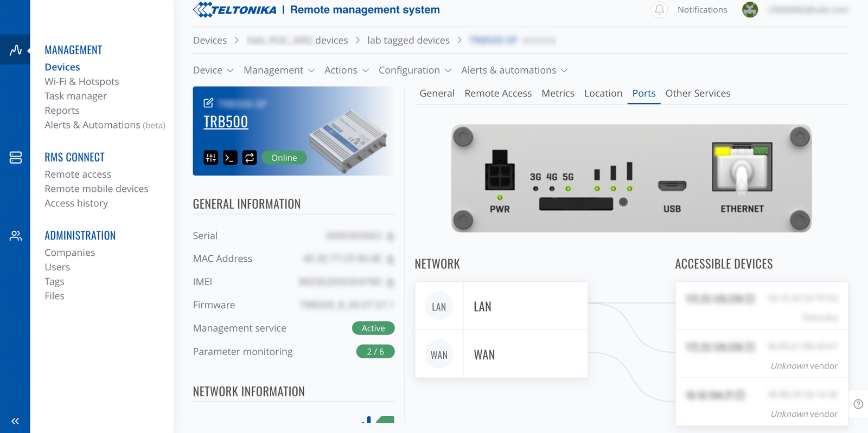Screen dimensions: 868x433
Task: Select the WAN network row
Action: point(501,354)
